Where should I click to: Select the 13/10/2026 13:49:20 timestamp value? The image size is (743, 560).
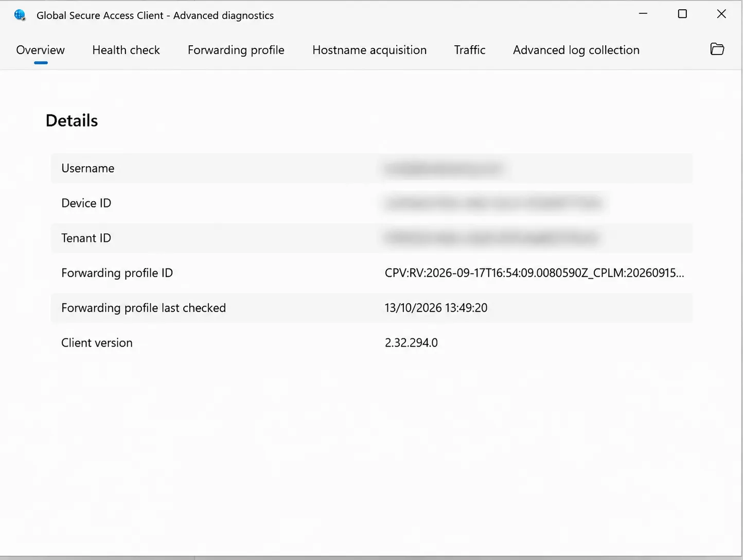[436, 308]
